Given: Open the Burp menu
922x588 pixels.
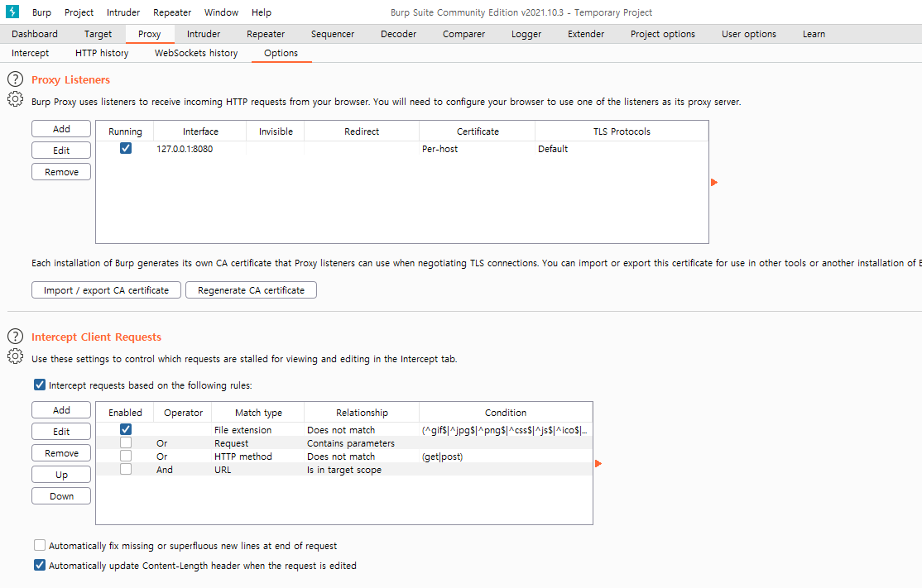Looking at the screenshot, I should [x=41, y=12].
